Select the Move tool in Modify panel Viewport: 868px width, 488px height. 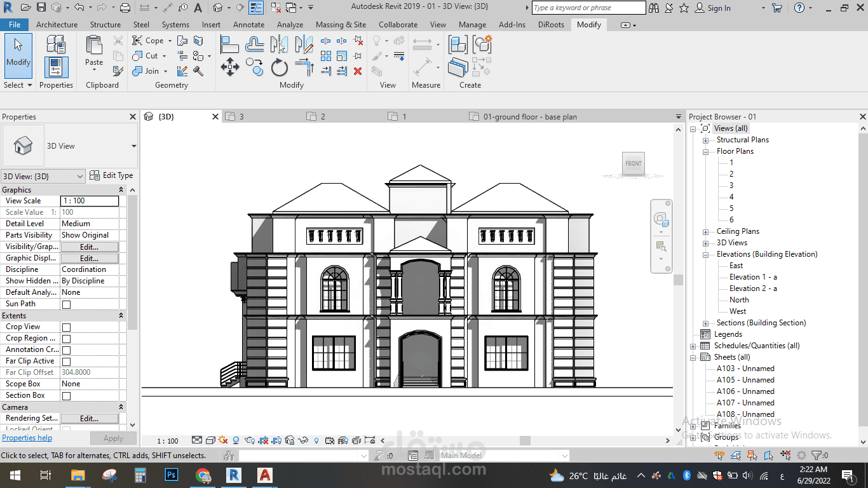pos(229,67)
